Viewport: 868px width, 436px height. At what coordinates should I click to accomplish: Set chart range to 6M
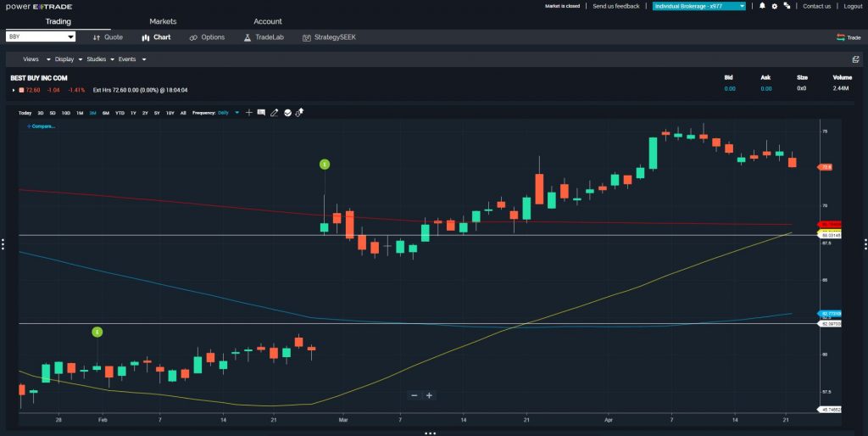106,113
